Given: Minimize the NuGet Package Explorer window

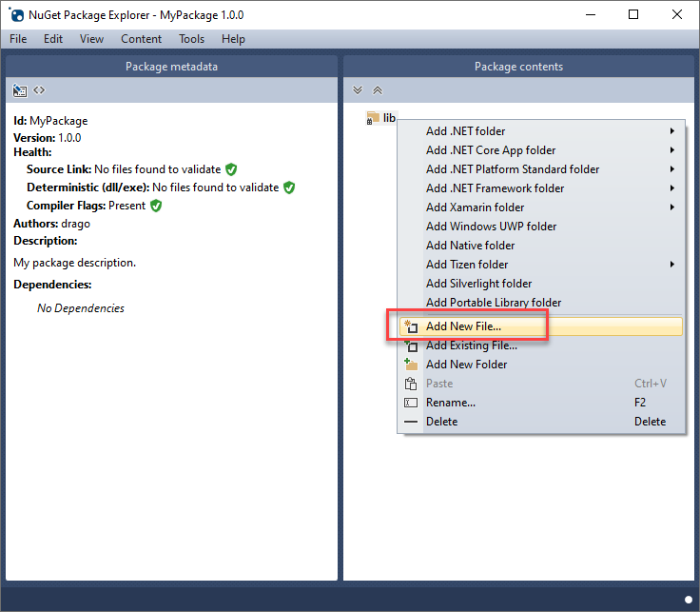Looking at the screenshot, I should 591,14.
